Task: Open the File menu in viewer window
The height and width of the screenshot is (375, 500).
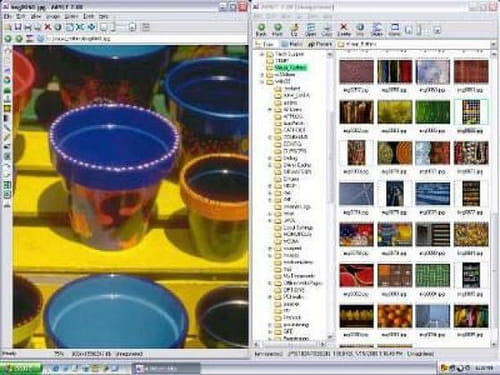Action: pyautogui.click(x=8, y=16)
